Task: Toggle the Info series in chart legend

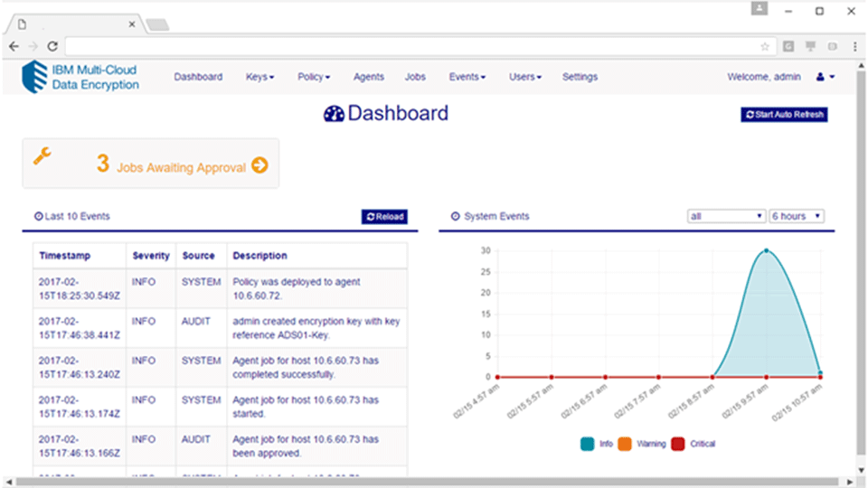Action: [589, 444]
